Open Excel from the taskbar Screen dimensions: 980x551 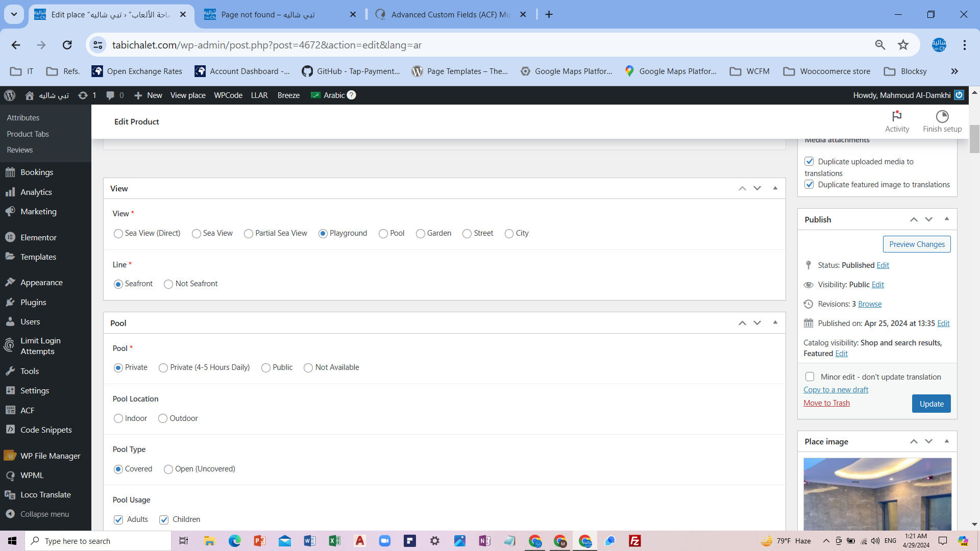[x=334, y=541]
